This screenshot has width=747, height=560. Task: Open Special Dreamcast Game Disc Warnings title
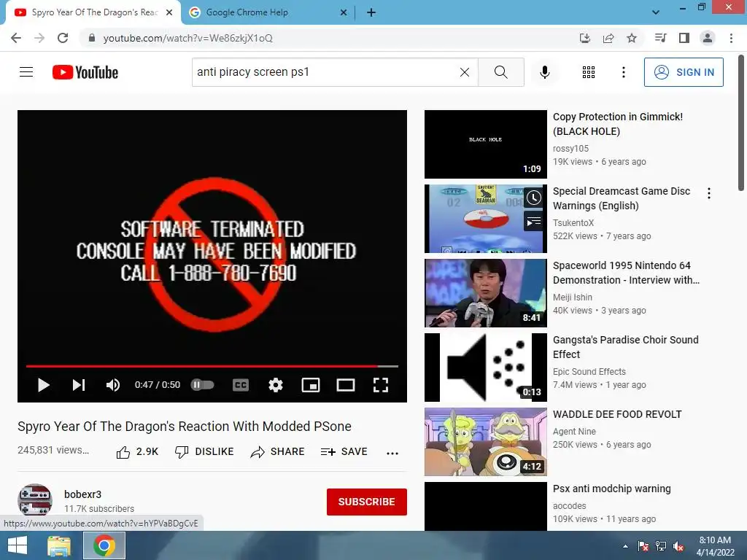(x=622, y=198)
